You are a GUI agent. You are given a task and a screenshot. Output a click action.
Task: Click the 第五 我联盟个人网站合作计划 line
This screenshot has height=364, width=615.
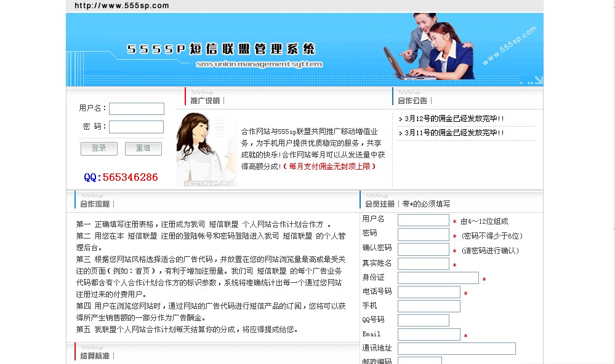[187, 330]
